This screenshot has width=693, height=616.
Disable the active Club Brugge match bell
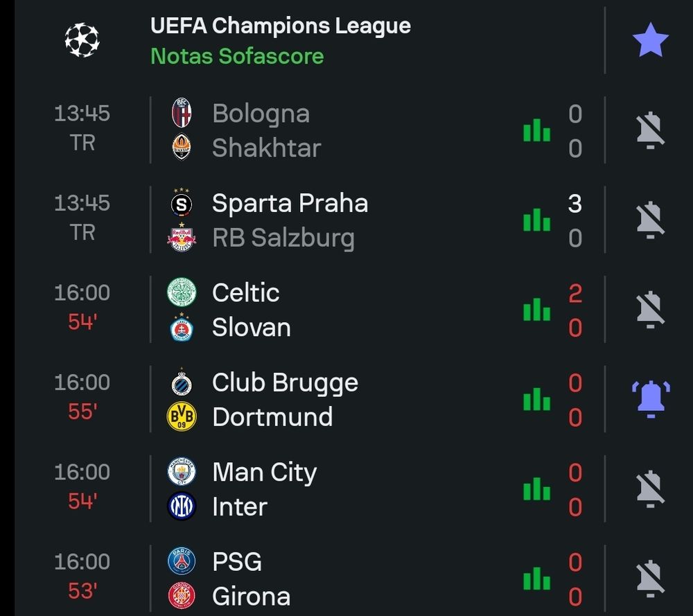coord(650,399)
